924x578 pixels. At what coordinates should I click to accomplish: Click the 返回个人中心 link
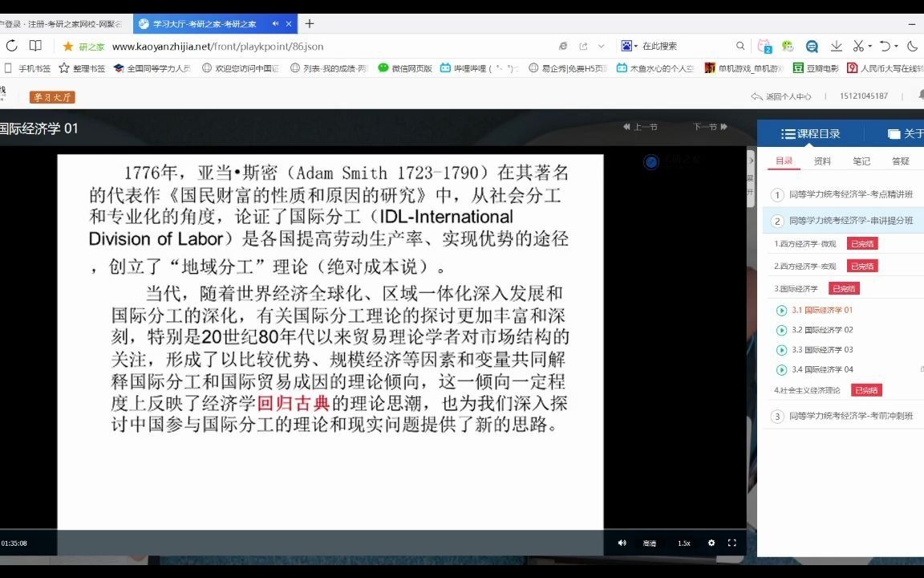coord(782,95)
